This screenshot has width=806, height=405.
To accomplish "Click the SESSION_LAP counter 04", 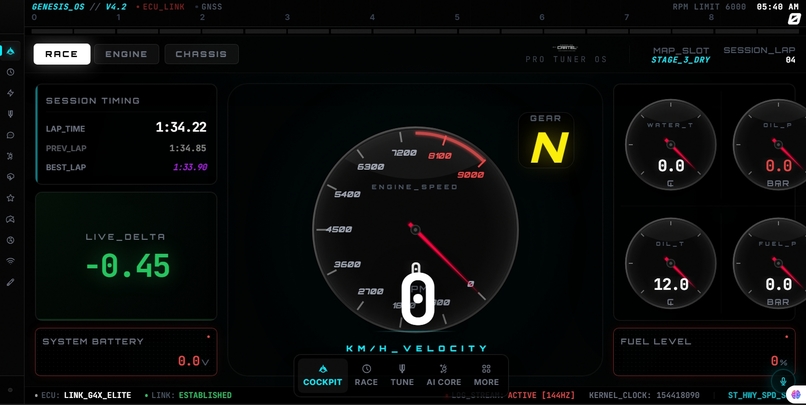I will 790,60.
